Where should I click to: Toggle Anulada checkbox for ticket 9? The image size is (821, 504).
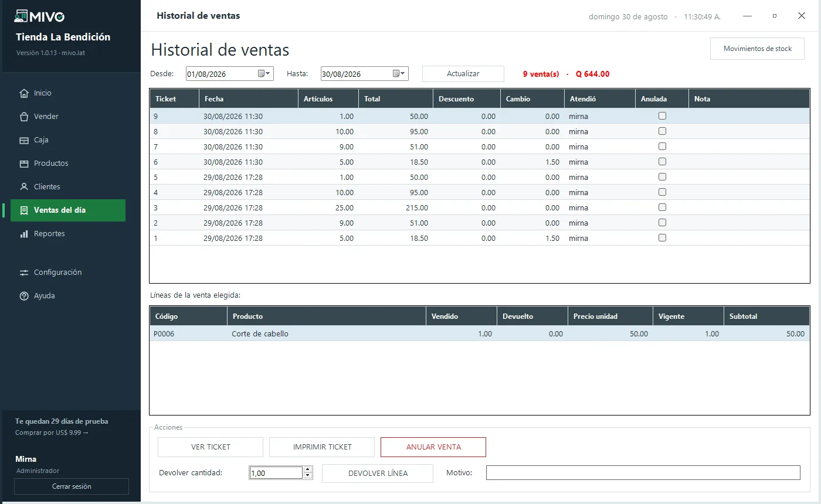662,116
